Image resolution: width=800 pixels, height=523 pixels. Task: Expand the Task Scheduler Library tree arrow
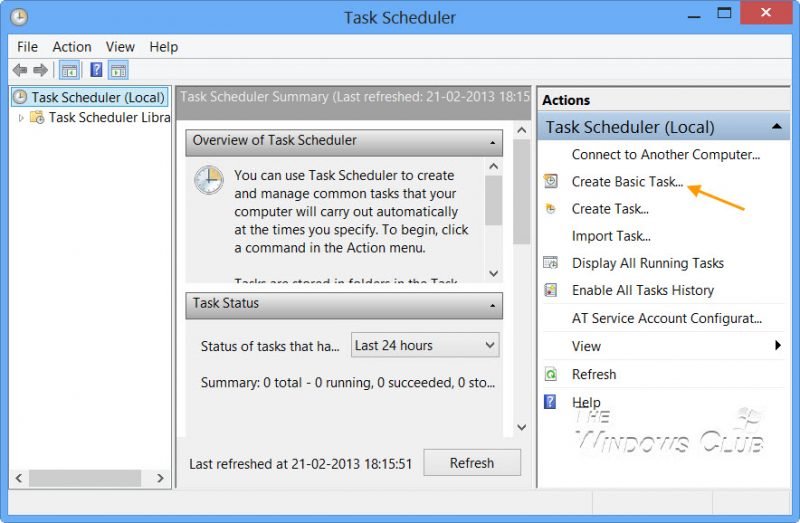pyautogui.click(x=21, y=118)
